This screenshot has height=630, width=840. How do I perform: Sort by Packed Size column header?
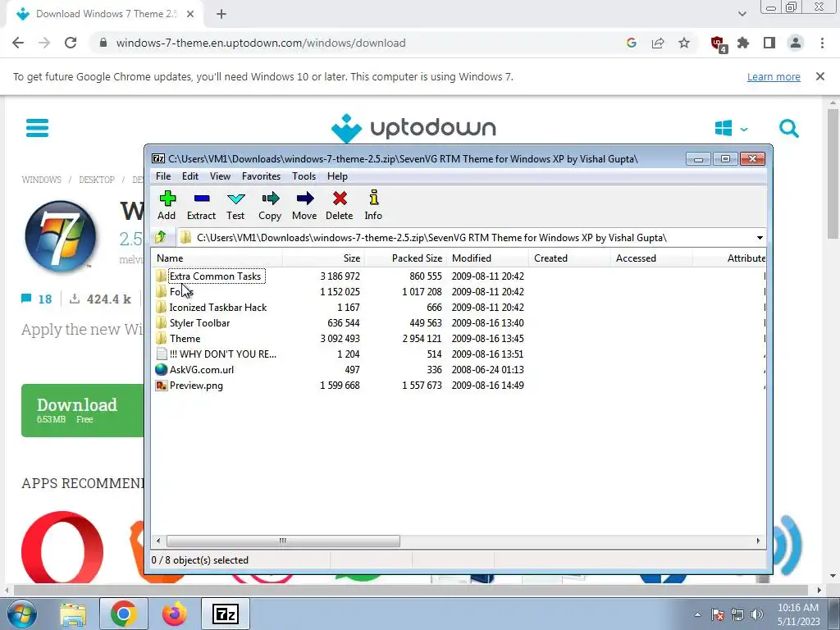click(405, 258)
